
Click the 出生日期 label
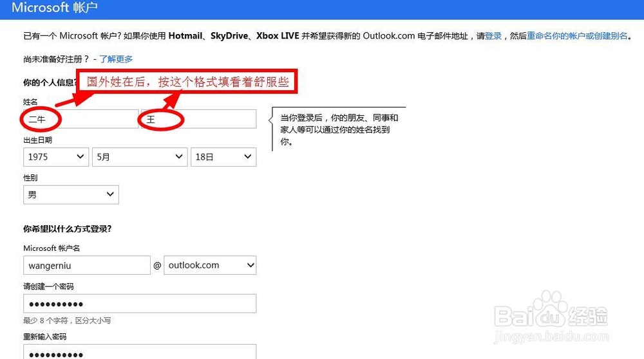pos(38,140)
